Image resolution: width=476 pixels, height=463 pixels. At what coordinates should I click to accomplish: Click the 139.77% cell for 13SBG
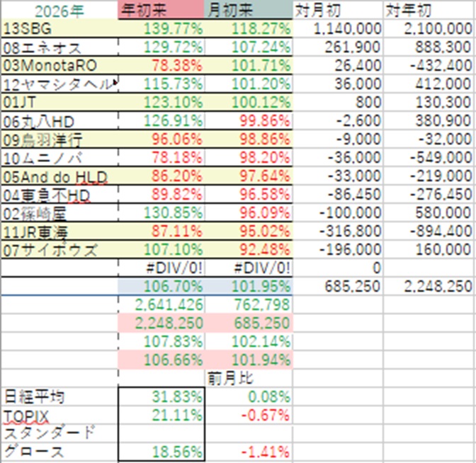click(x=161, y=29)
